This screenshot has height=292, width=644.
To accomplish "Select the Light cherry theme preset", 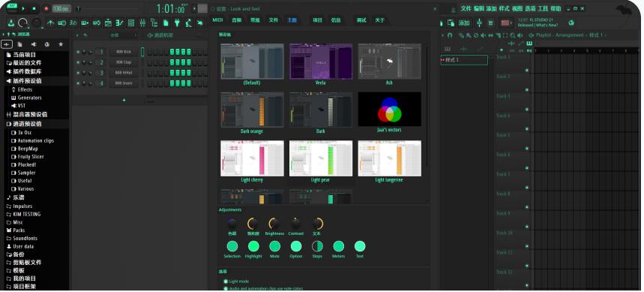I will click(252, 158).
